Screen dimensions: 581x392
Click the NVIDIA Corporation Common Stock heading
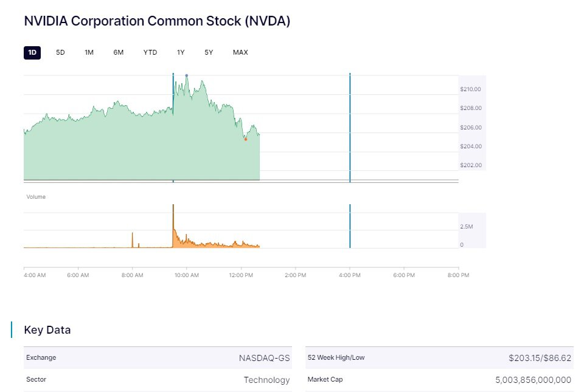pyautogui.click(x=157, y=21)
